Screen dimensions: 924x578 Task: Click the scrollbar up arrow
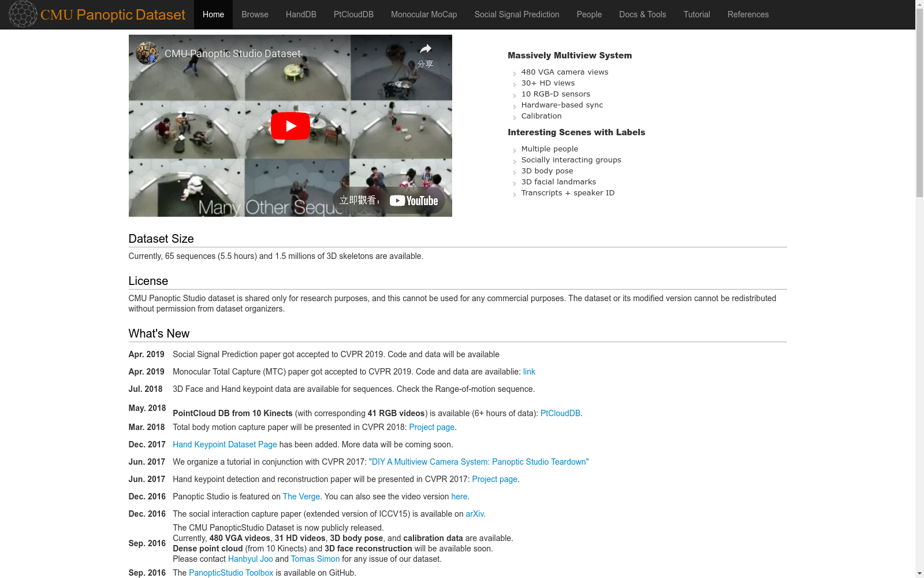click(x=919, y=5)
